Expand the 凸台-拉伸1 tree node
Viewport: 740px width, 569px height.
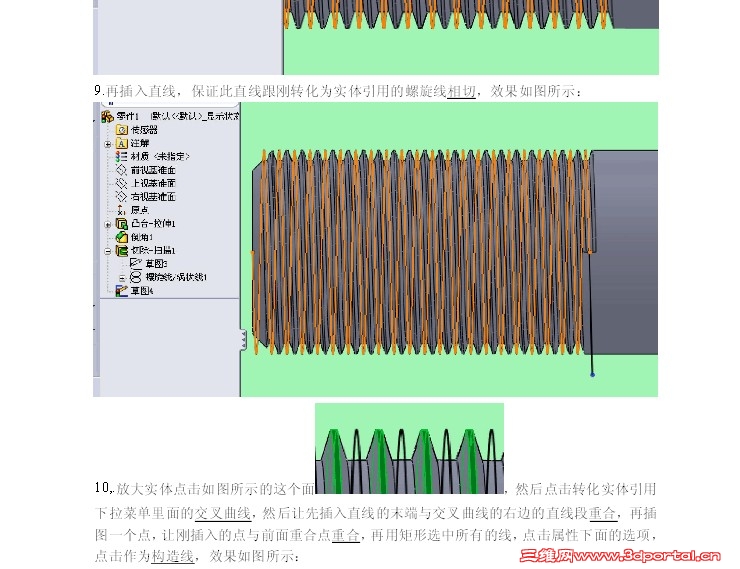108,225
